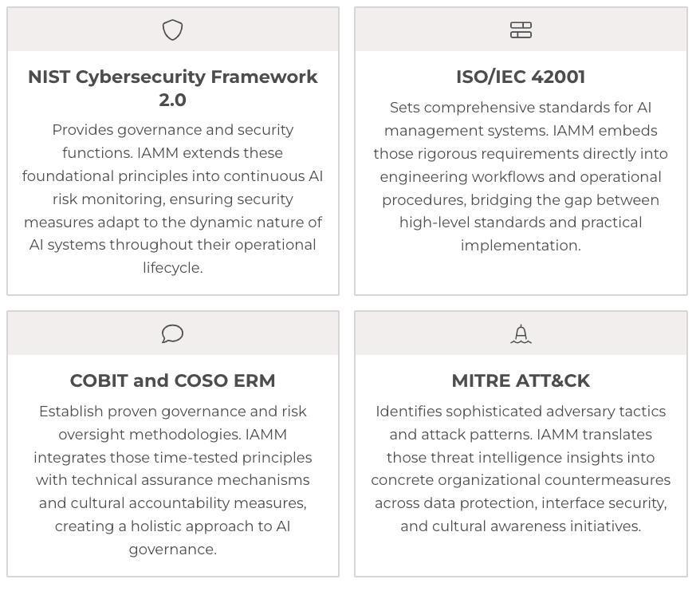The width and height of the screenshot is (700, 591).
Task: Click the speech bubble icon above COBIT
Action: tap(172, 333)
